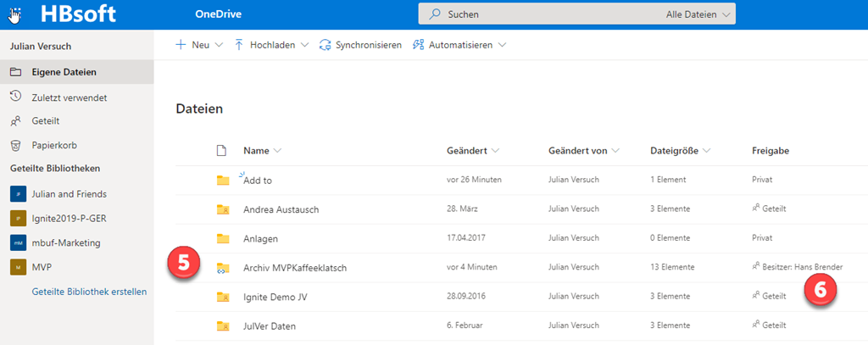Image resolution: width=868 pixels, height=345 pixels.
Task: Open the Julian and Friends library icon
Action: coord(18,194)
